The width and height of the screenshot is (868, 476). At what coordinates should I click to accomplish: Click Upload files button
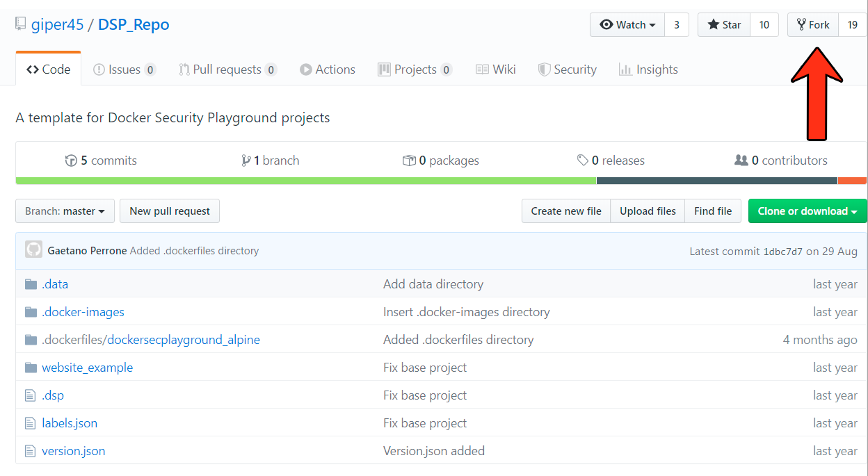(x=648, y=211)
